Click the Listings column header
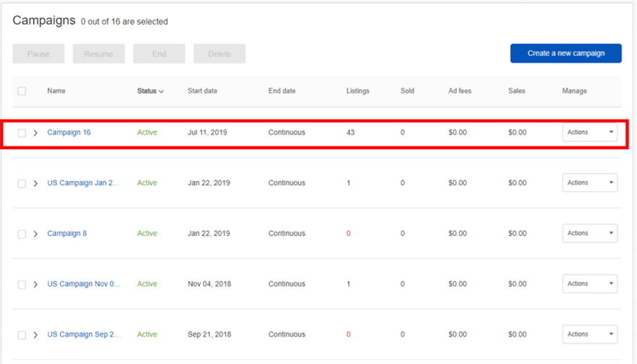The image size is (637, 364). [358, 91]
